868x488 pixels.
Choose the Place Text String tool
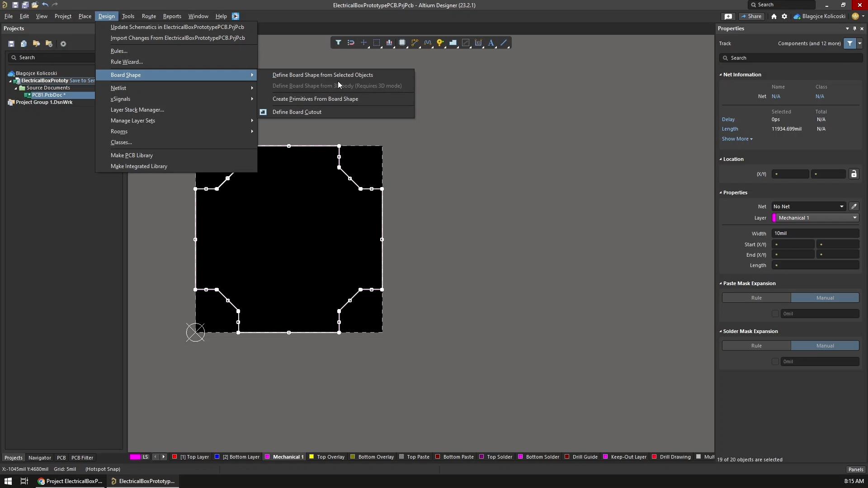click(x=491, y=42)
